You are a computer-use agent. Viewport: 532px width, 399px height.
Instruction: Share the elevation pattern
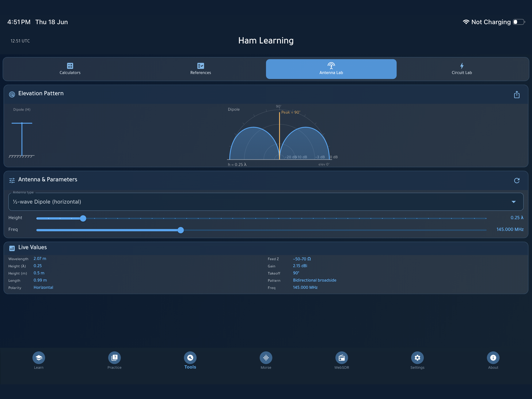pos(517,95)
